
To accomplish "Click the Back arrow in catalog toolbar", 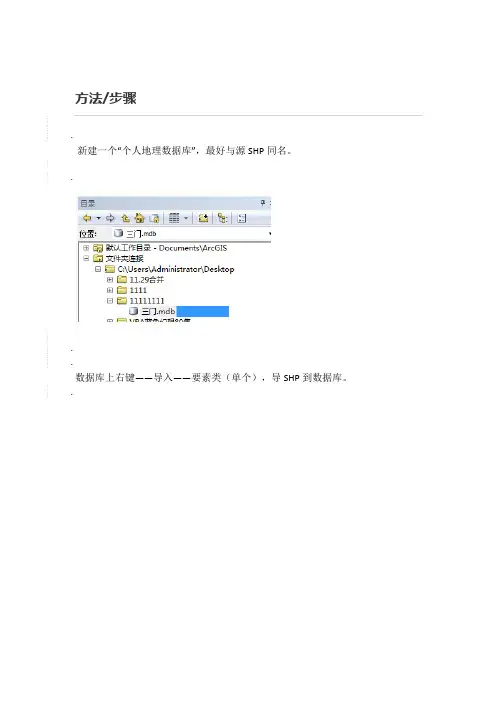I will click(87, 218).
